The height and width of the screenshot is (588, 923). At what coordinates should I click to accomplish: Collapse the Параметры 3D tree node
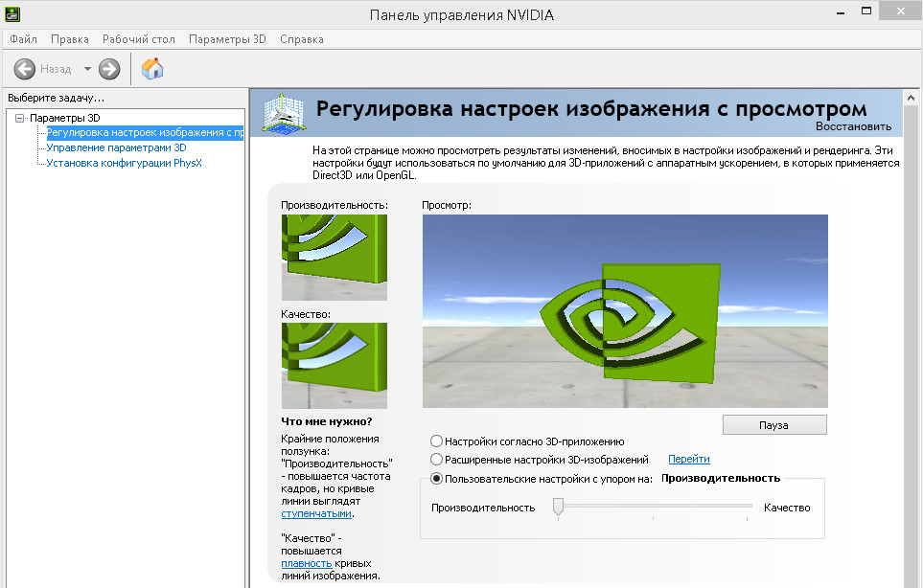point(19,118)
